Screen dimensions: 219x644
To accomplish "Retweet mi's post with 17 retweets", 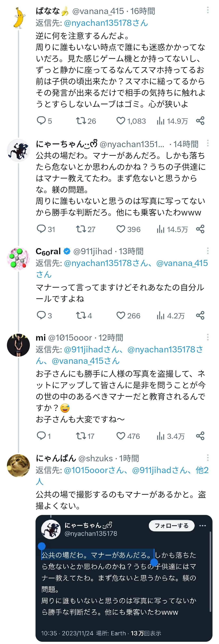I will click(81, 436).
